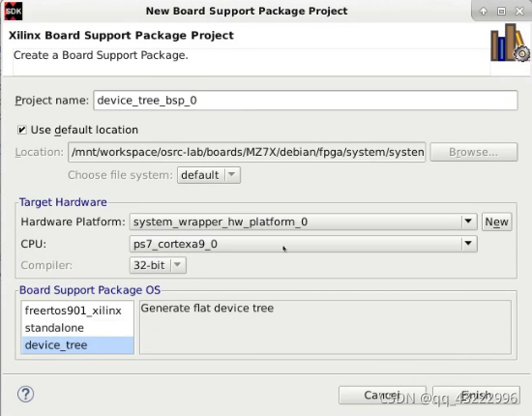The height and width of the screenshot is (416, 532).
Task: Select freertos901_xilinx in the OS list
Action: click(x=77, y=311)
